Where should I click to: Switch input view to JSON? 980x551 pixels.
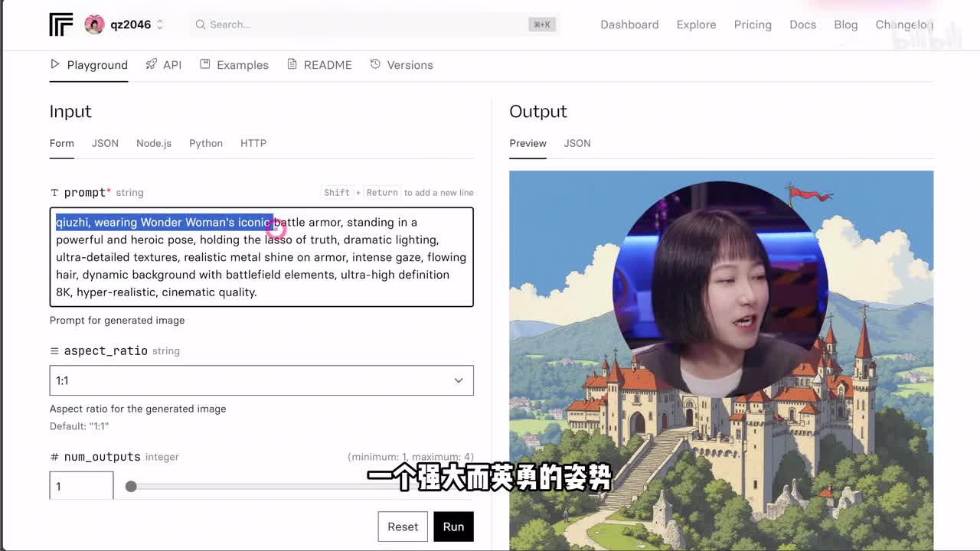(x=105, y=143)
